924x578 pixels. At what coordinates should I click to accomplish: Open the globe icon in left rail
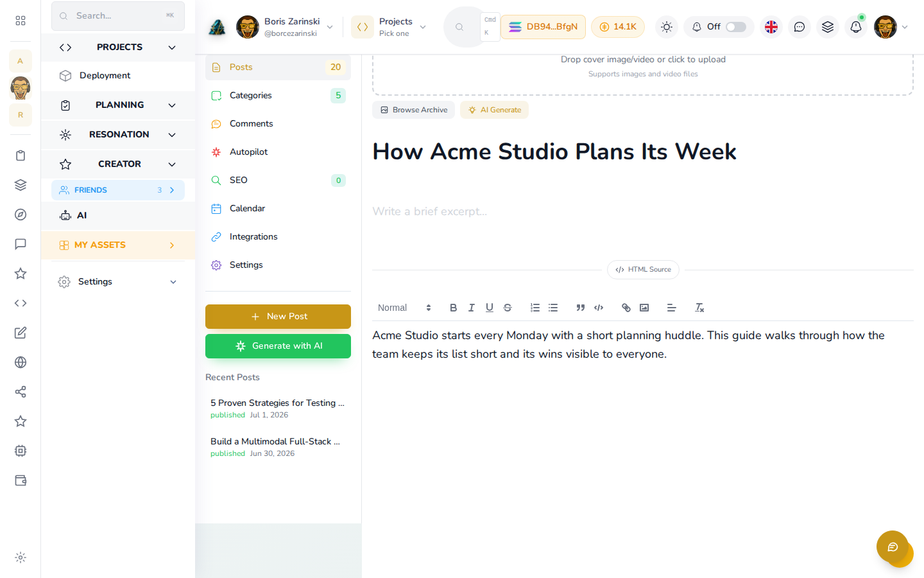[21, 362]
